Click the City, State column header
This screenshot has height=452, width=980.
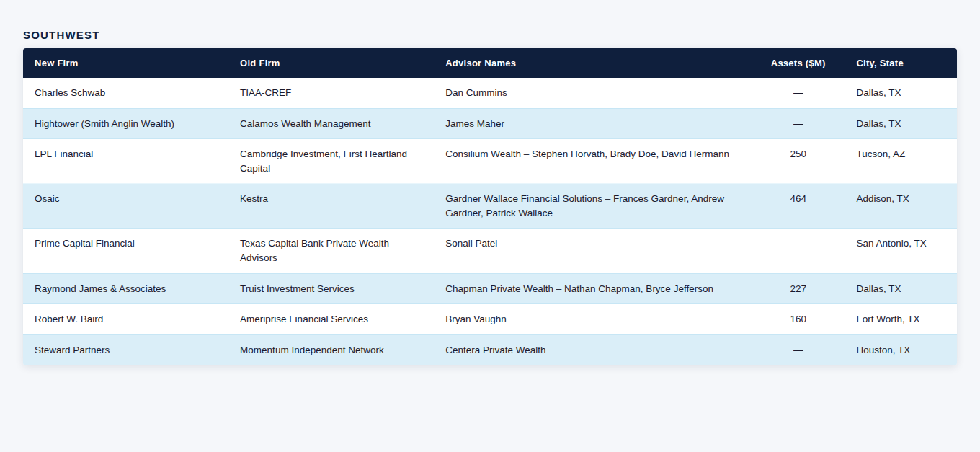pyautogui.click(x=879, y=63)
